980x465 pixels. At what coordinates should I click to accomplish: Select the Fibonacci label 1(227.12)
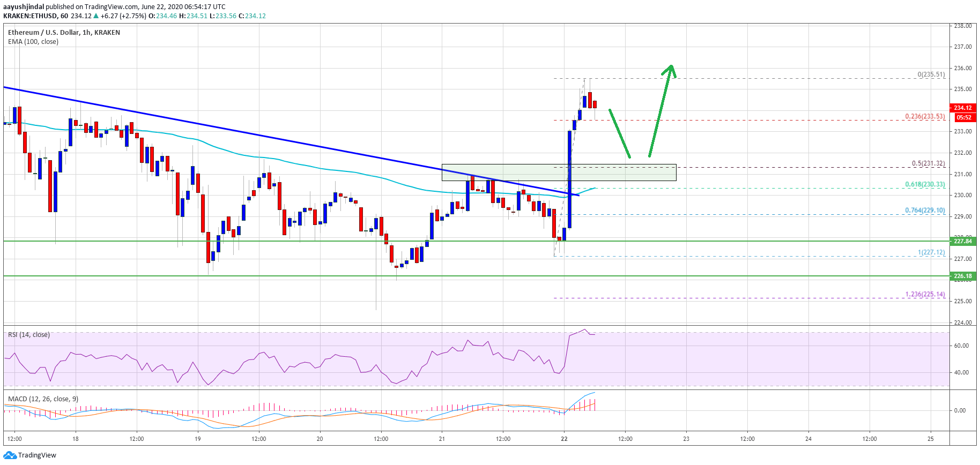(x=931, y=252)
